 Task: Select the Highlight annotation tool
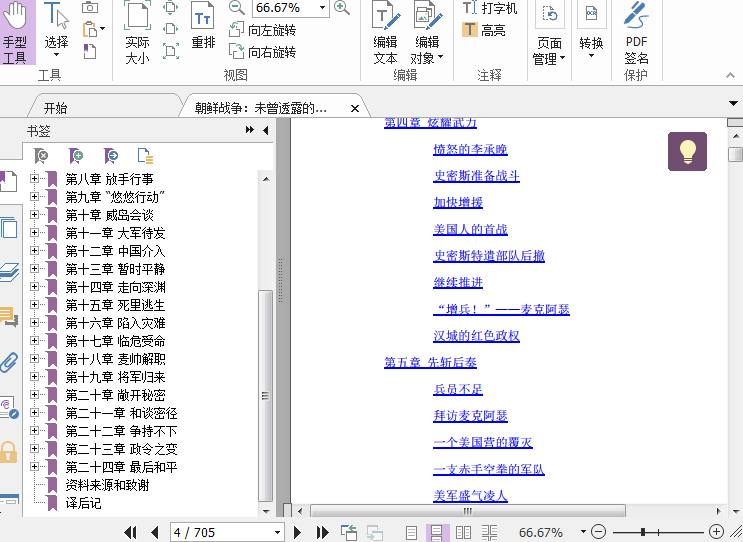coord(483,30)
